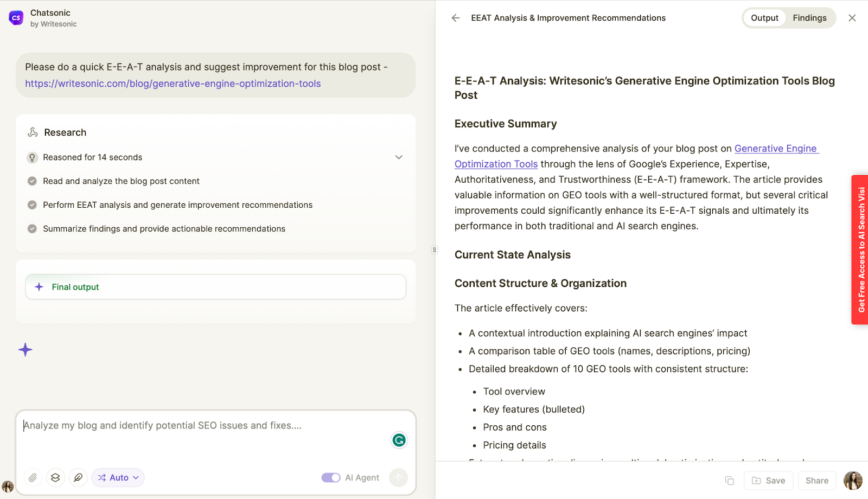868x499 pixels.
Task: Click the Save button
Action: click(x=768, y=481)
